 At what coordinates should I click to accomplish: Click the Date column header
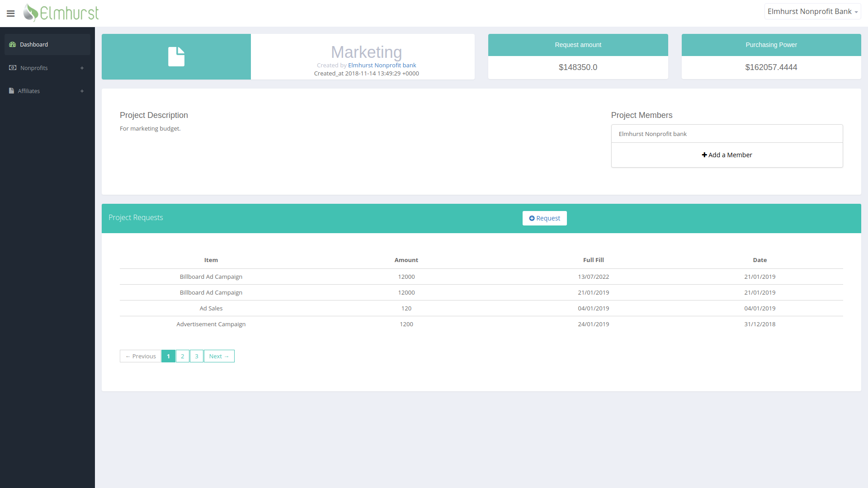pos(760,260)
